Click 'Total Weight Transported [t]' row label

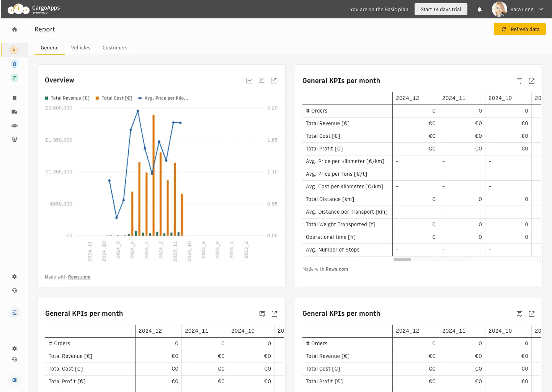coord(341,225)
